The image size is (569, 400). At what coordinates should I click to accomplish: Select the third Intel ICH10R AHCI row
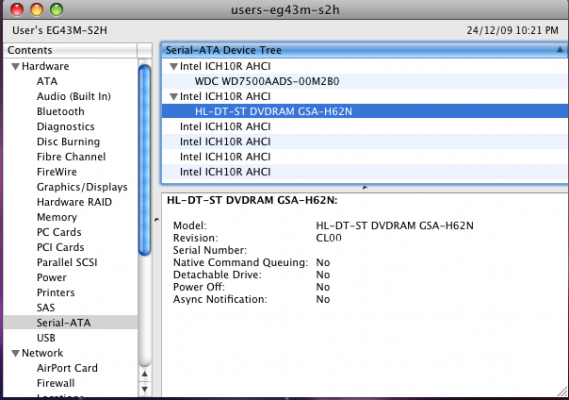tap(364, 127)
